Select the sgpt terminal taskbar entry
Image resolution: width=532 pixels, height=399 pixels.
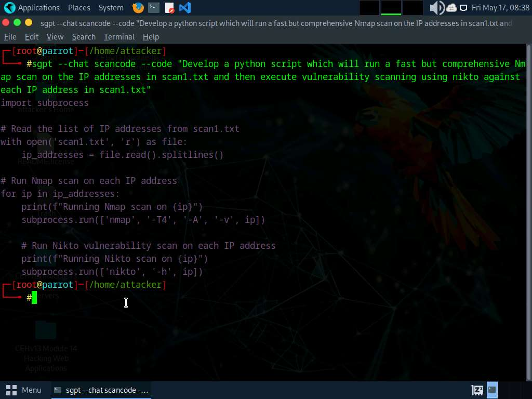101,390
